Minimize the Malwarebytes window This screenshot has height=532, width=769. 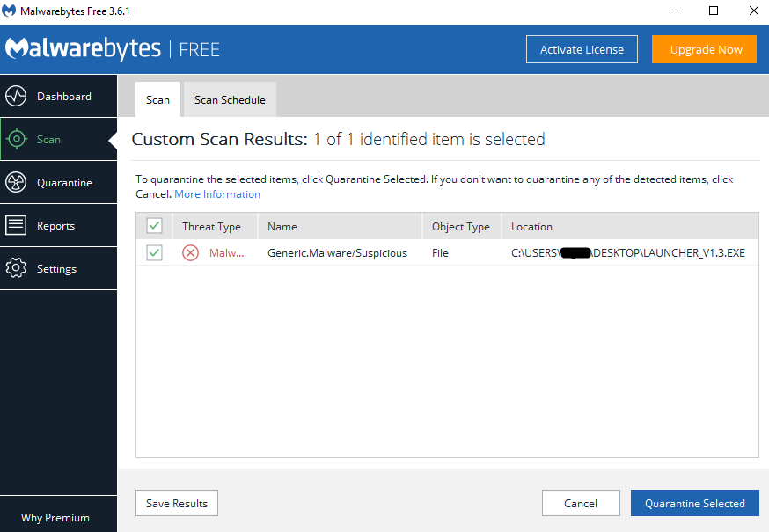[x=674, y=11]
